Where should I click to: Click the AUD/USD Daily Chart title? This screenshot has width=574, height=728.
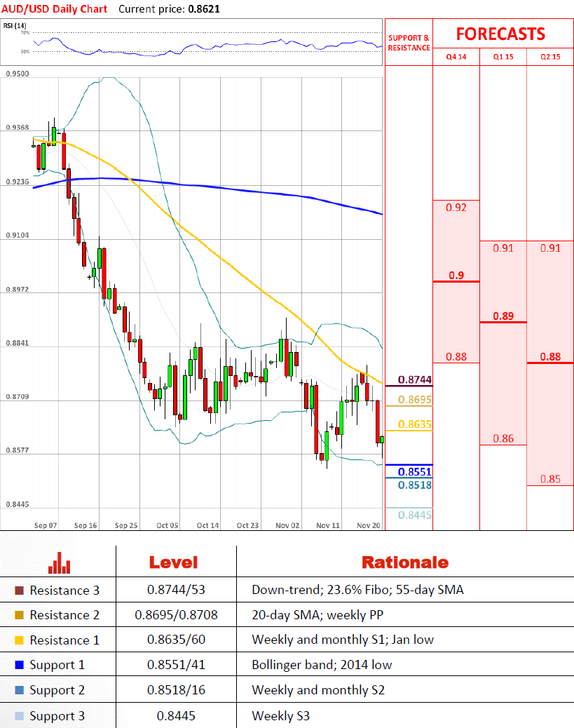coord(54,9)
